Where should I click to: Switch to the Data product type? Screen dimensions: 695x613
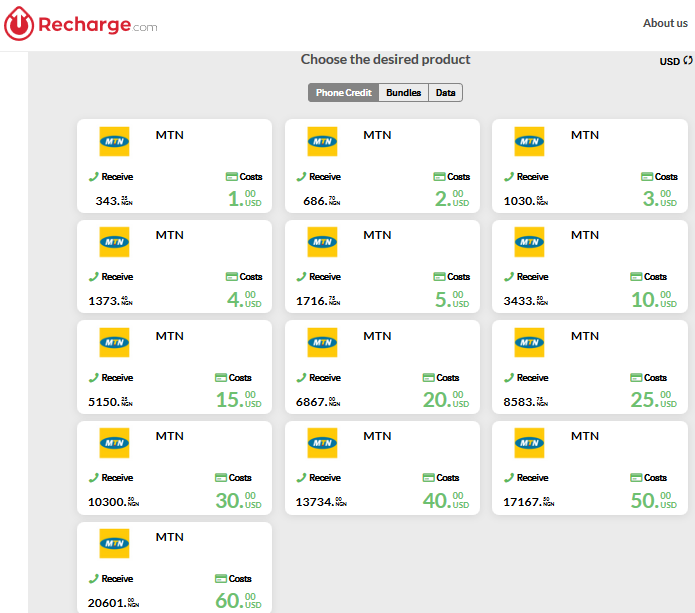(x=445, y=93)
